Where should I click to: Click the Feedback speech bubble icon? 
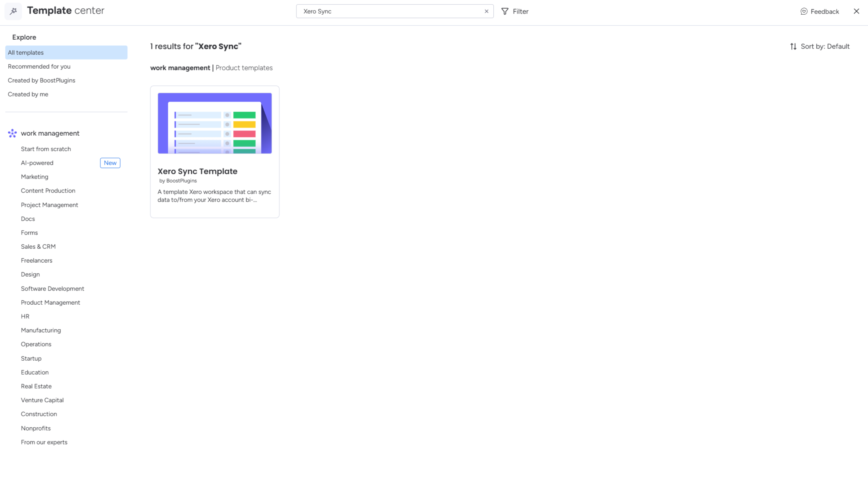(804, 12)
